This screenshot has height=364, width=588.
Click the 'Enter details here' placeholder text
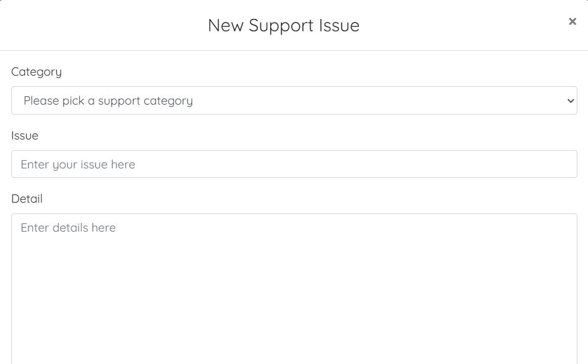tap(68, 227)
